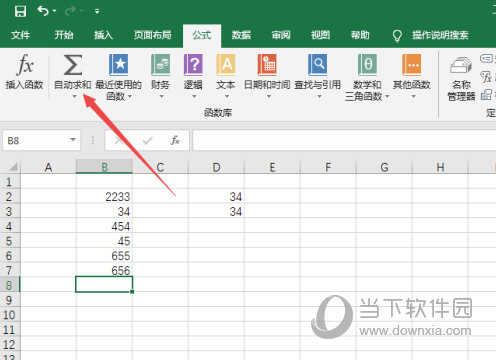
Task: Expand the 逻辑 dropdown arrow
Action: tap(194, 96)
